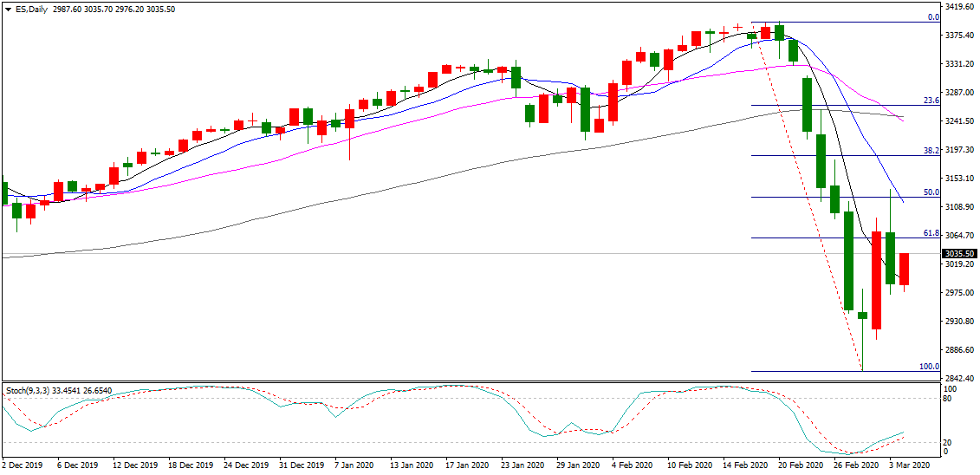Select the Fibonacci 23.6 level label

click(931, 101)
